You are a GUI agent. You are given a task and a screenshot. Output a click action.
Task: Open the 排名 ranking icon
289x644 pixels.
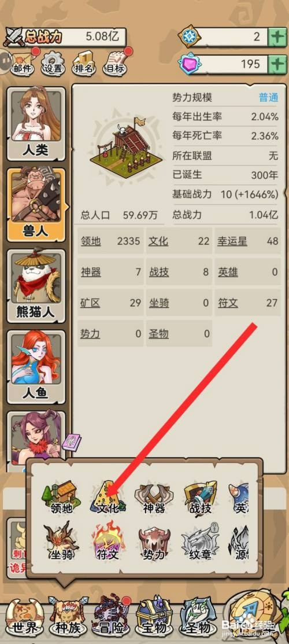tap(84, 62)
